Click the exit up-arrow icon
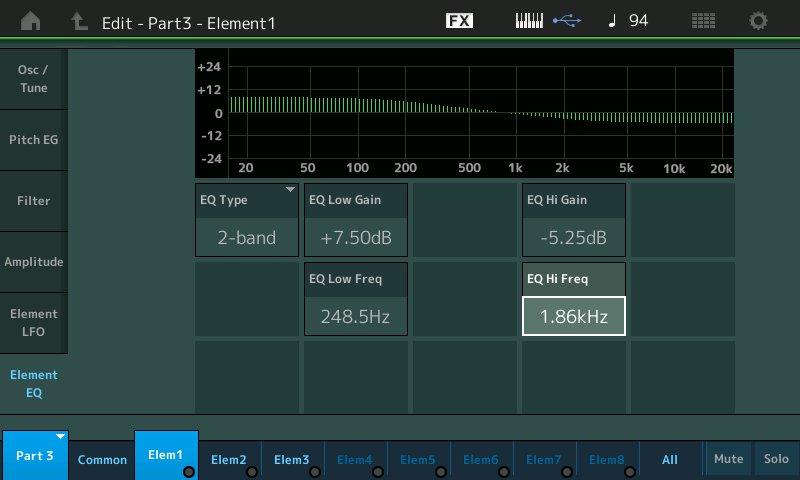The width and height of the screenshot is (800, 480). click(x=79, y=21)
